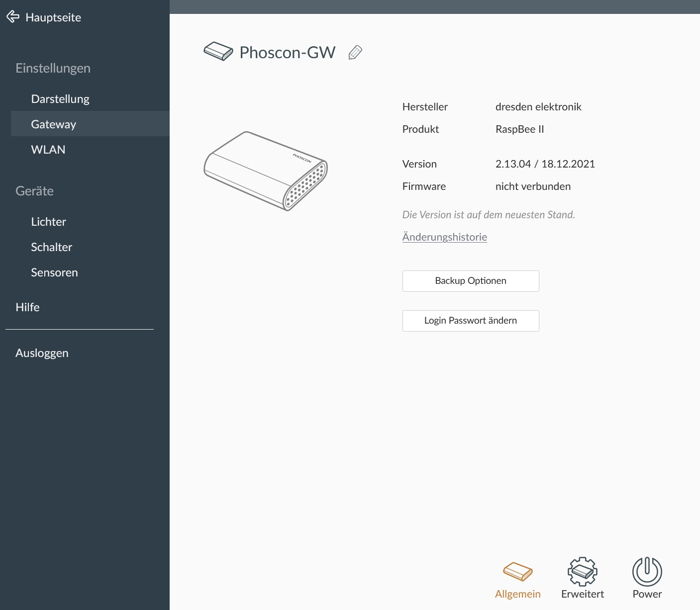
Task: Open WLAN settings
Action: point(48,150)
